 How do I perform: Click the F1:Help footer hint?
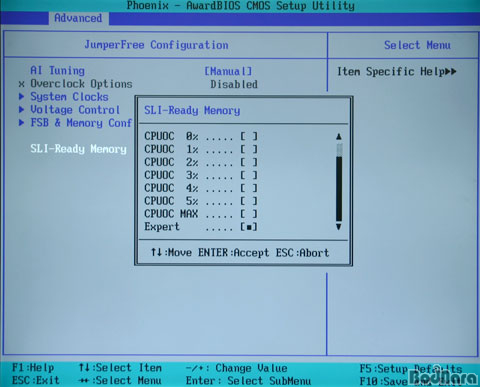33,368
